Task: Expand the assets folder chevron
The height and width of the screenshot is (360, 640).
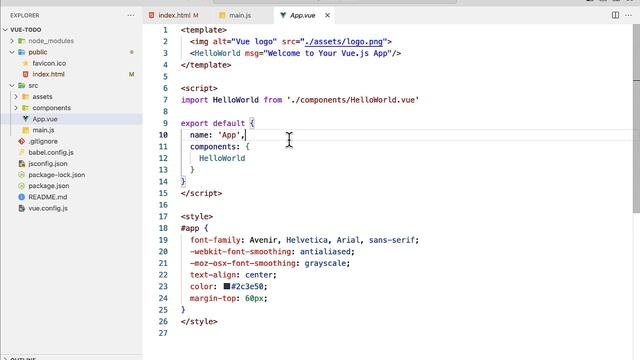Action: (x=16, y=97)
